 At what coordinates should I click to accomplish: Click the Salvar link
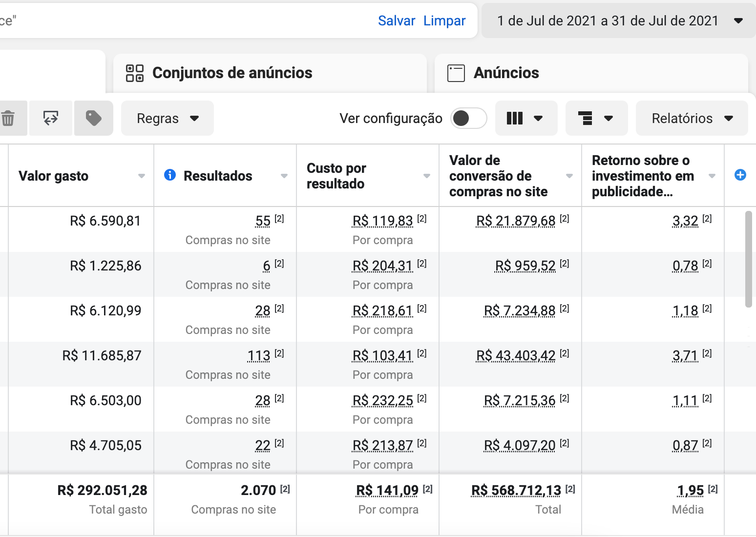397,21
